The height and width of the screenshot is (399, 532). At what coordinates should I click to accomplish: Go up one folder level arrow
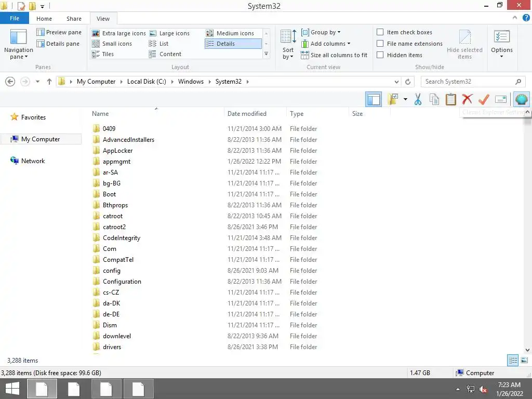(x=49, y=82)
